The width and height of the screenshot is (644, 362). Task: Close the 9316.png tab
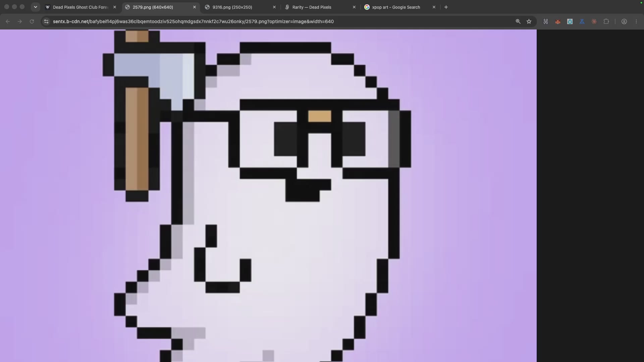coord(274,7)
